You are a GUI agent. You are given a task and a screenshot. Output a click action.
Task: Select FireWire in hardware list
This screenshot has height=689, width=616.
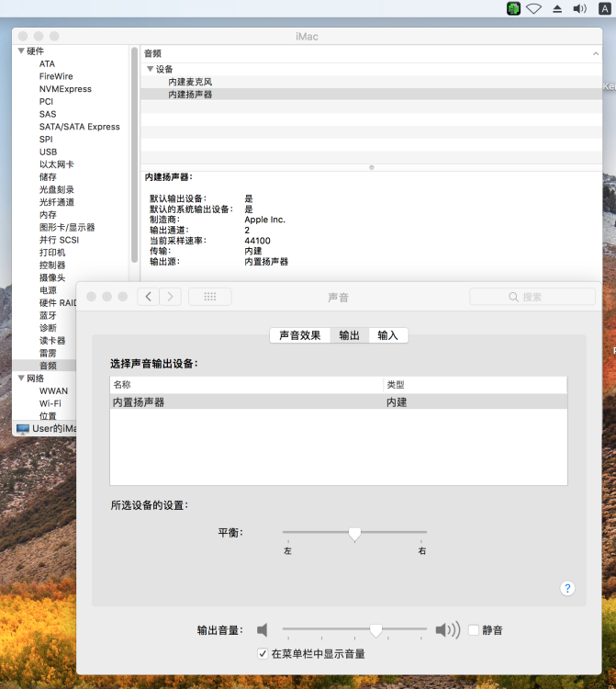tap(56, 76)
